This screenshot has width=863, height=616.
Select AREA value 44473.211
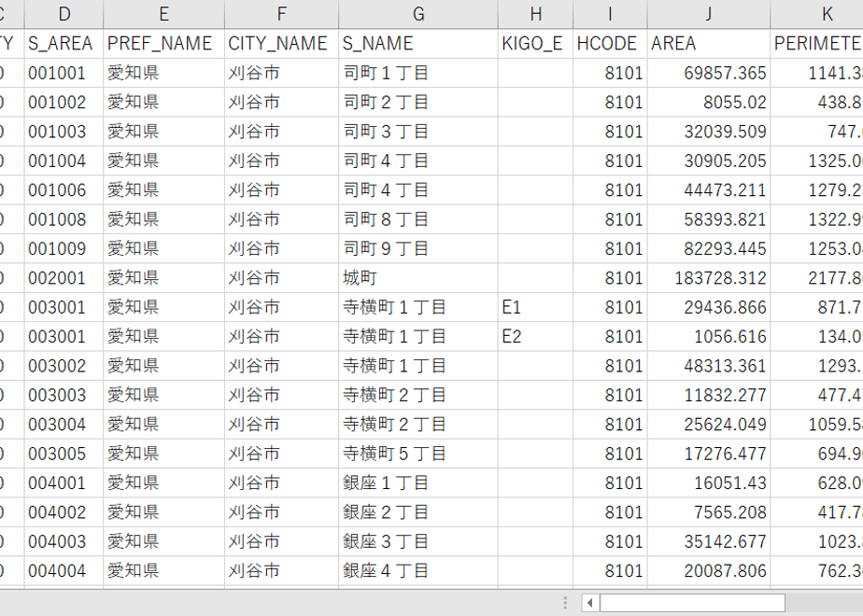pyautogui.click(x=708, y=190)
